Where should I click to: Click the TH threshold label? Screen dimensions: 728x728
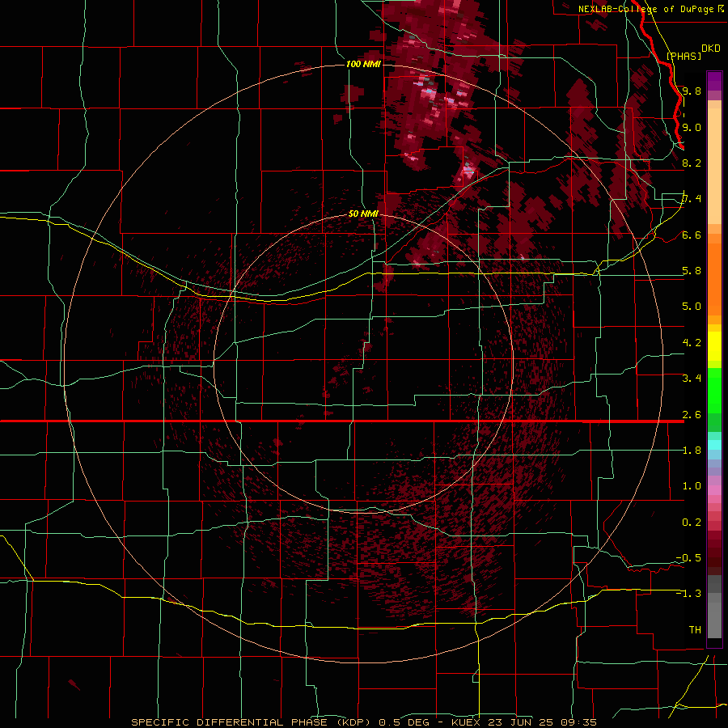[695, 630]
